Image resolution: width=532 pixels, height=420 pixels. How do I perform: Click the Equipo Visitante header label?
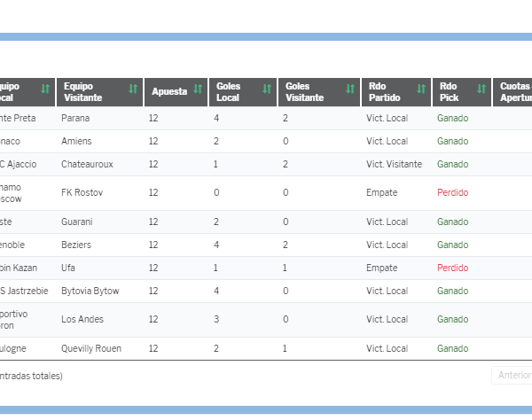(x=83, y=92)
